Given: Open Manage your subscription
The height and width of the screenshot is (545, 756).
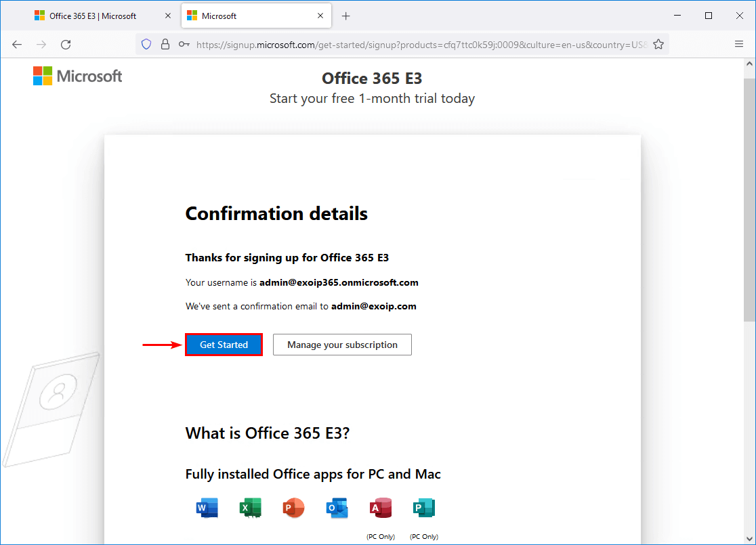Looking at the screenshot, I should tap(342, 345).
